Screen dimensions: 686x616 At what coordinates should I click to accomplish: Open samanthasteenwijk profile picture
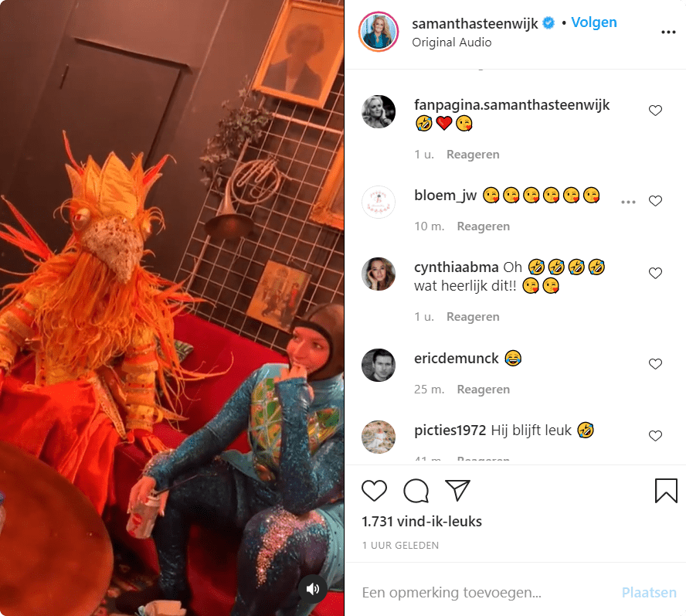coord(379,32)
